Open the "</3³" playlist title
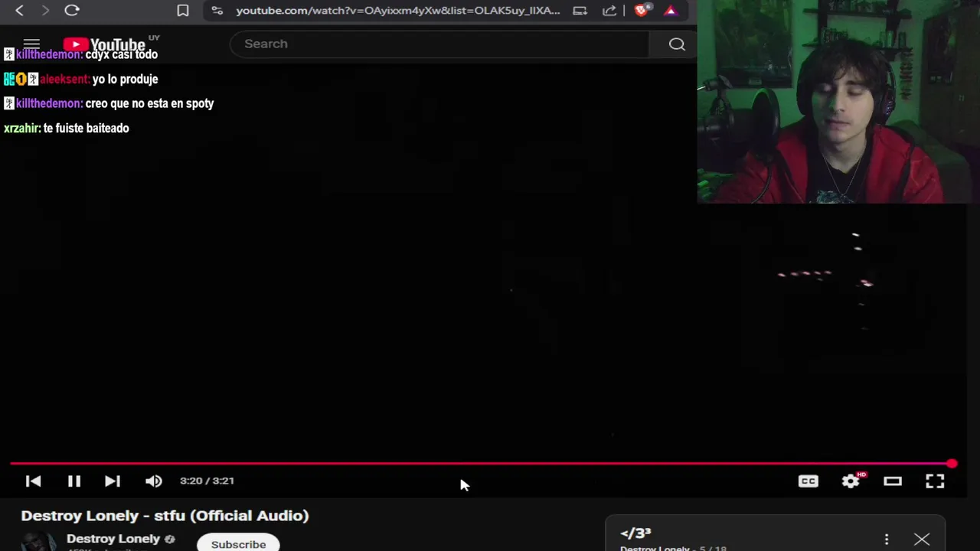 coord(635,533)
